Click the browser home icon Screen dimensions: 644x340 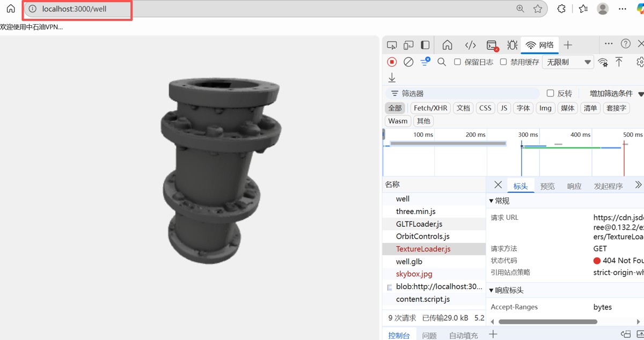point(11,9)
